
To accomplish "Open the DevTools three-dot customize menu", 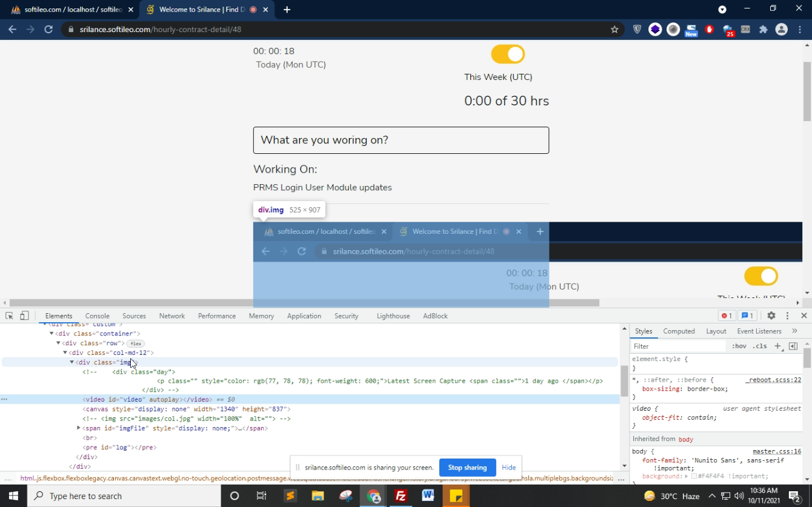I will click(787, 316).
